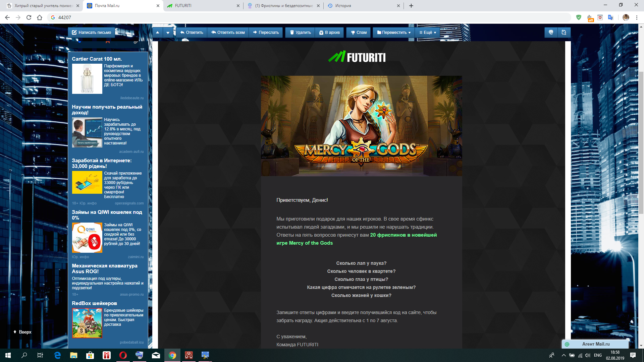
Task: Show hidden system tray icons
Action: click(x=563, y=355)
